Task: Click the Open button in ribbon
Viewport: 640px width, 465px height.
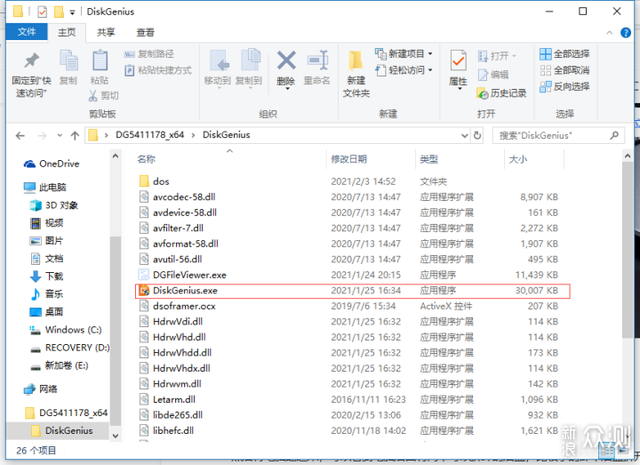Action: (497, 56)
